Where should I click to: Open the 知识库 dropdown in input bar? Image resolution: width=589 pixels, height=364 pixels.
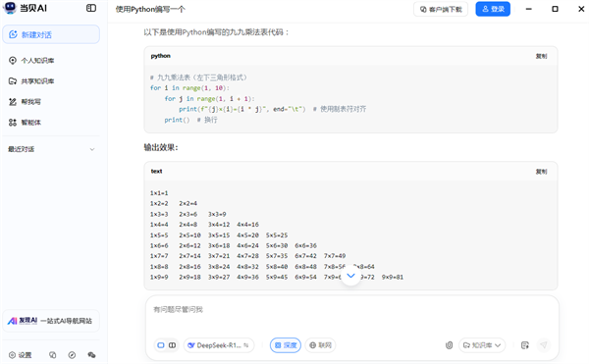(482, 345)
